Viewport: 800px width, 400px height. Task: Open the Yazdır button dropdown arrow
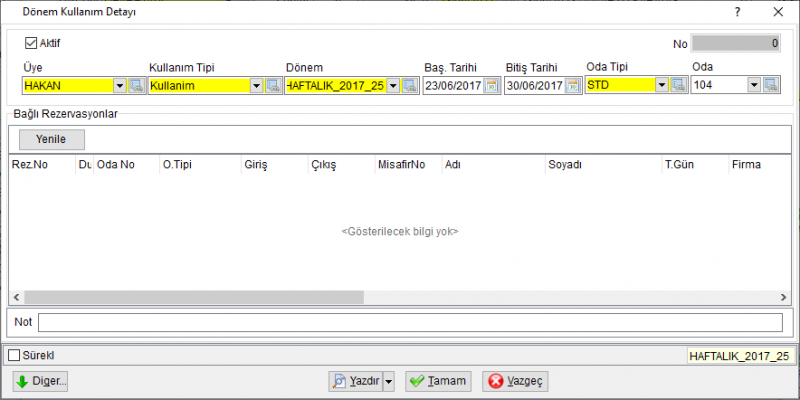point(389,381)
